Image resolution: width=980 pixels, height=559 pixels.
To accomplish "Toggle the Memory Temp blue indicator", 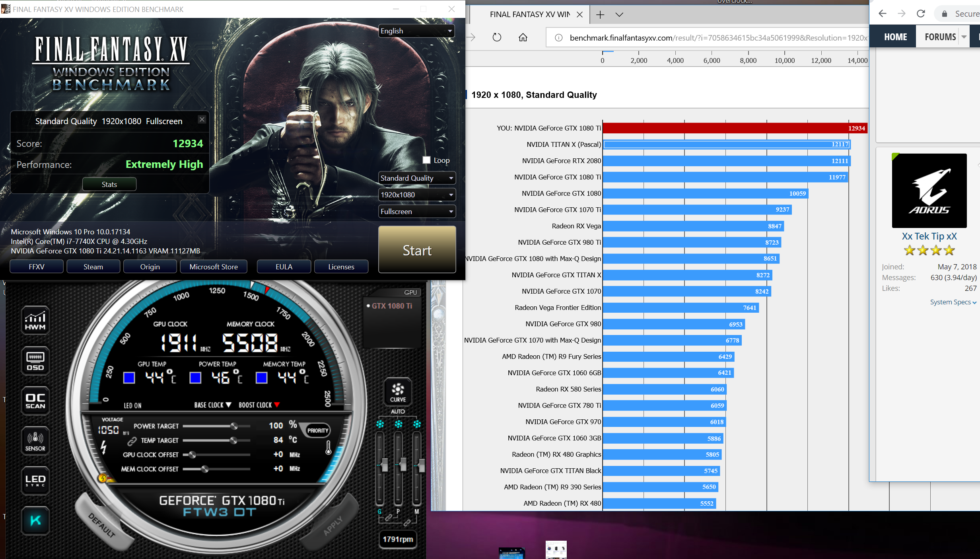I will click(261, 378).
